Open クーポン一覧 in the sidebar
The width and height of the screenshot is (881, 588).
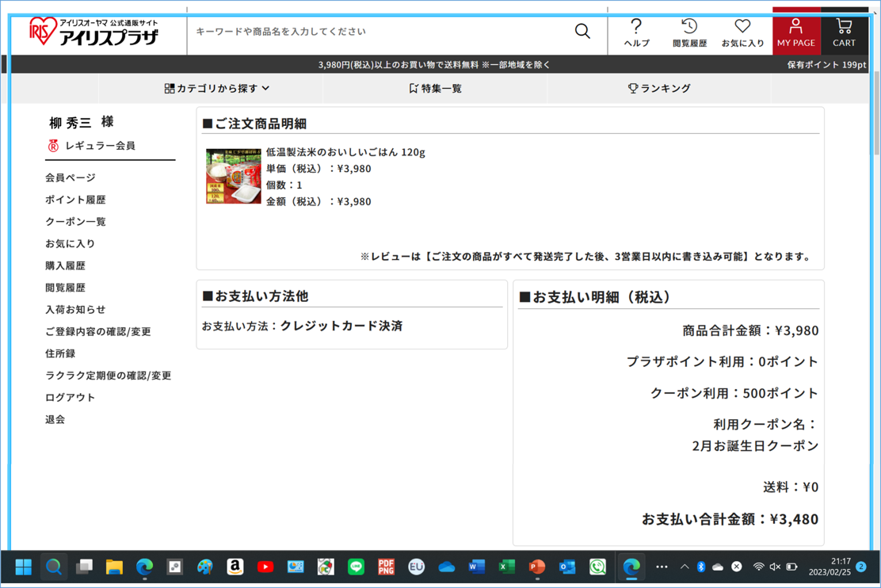coord(75,222)
